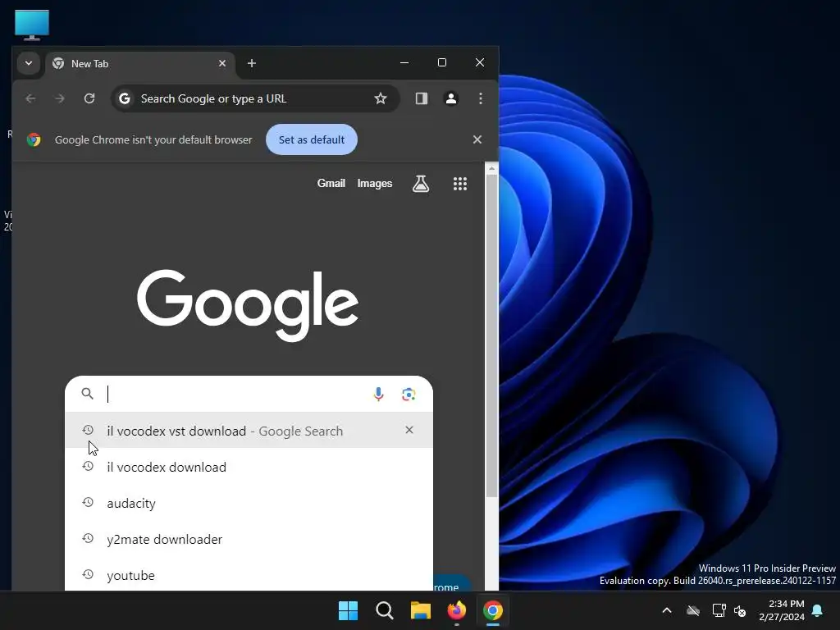
Task: Click the scroll up arrow of the page scrollbar
Action: click(x=491, y=169)
